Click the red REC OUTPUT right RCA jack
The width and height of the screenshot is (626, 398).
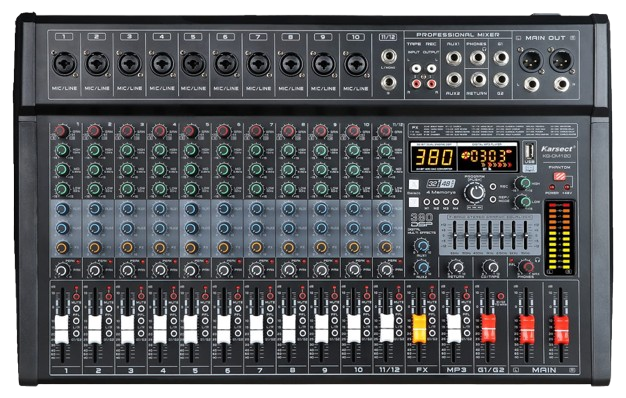click(x=432, y=83)
